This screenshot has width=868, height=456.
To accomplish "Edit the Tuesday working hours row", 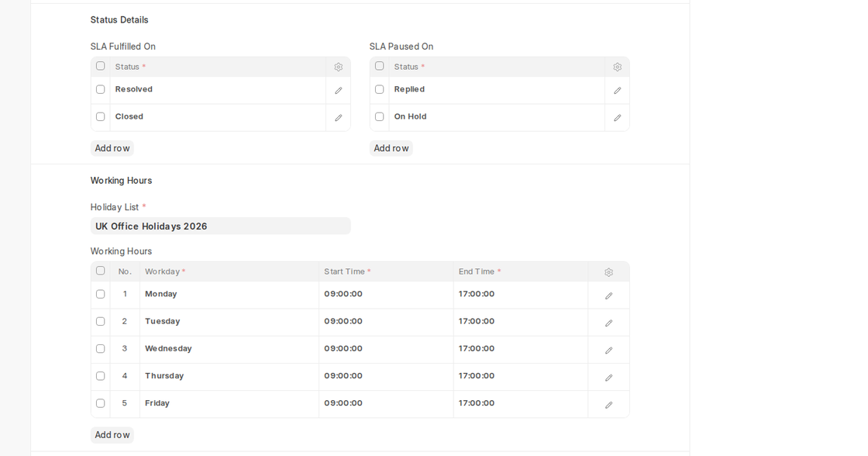I will (x=608, y=323).
